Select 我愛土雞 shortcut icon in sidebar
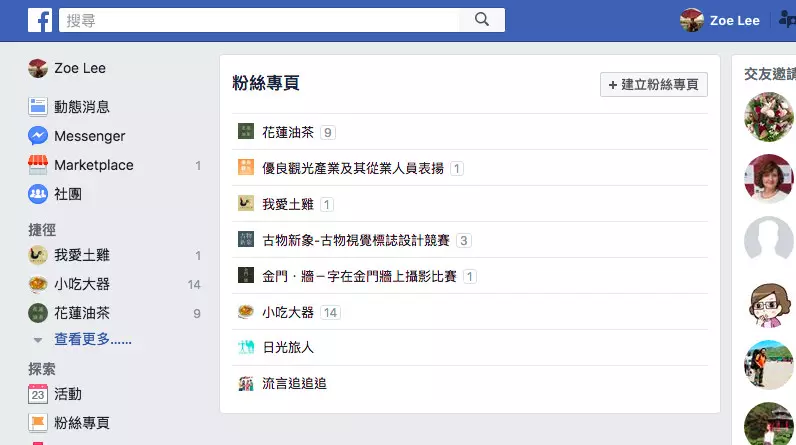 (x=38, y=255)
